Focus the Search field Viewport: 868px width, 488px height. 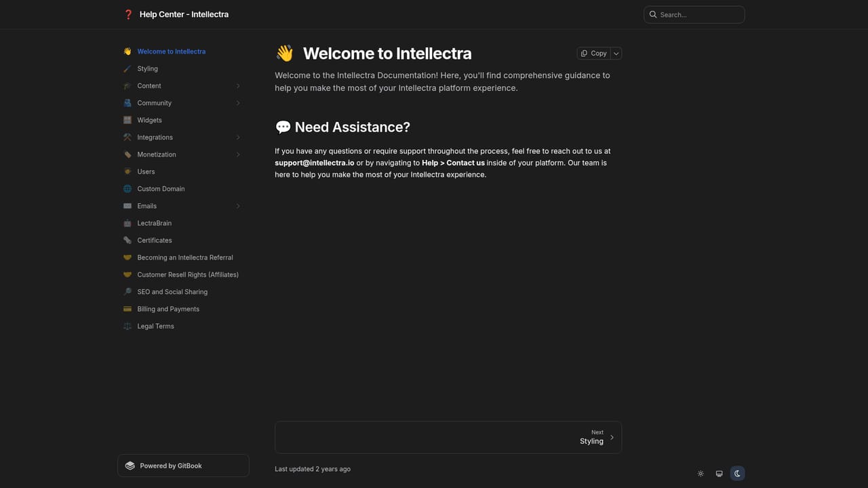(x=694, y=14)
